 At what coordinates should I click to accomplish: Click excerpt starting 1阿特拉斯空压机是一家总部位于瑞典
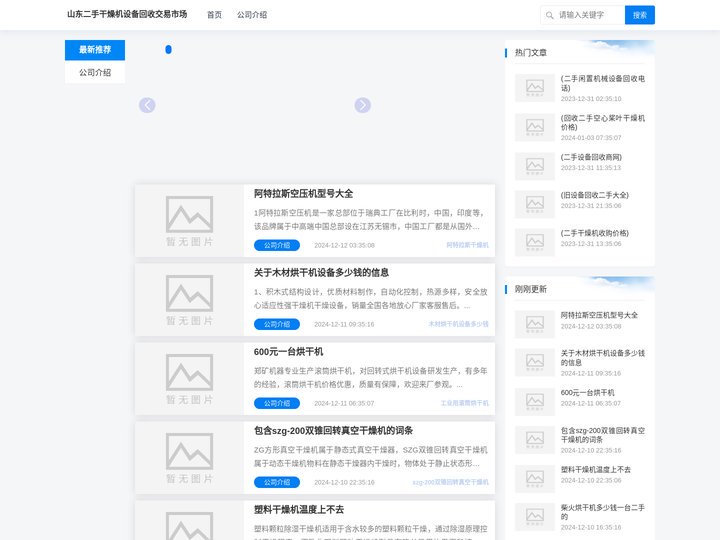369,219
